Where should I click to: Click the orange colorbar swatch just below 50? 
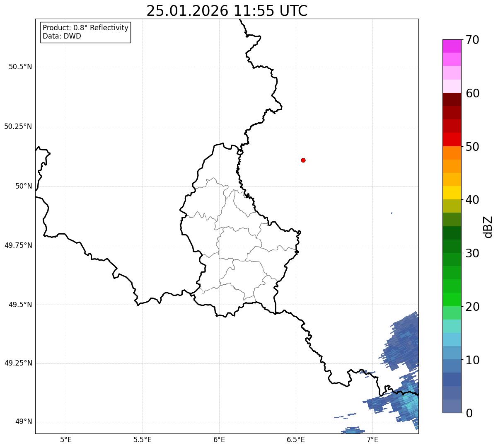452,153
